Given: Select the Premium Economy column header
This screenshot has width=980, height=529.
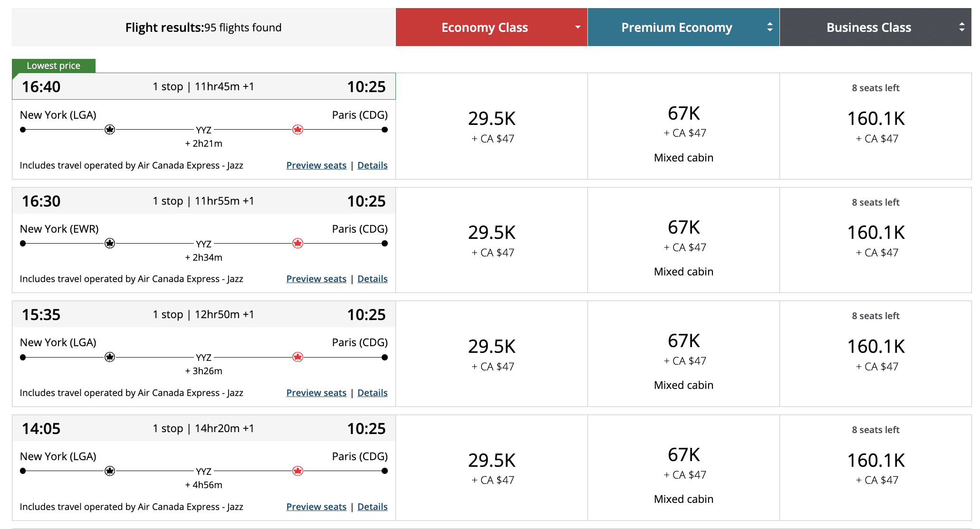Looking at the screenshot, I should [x=676, y=27].
